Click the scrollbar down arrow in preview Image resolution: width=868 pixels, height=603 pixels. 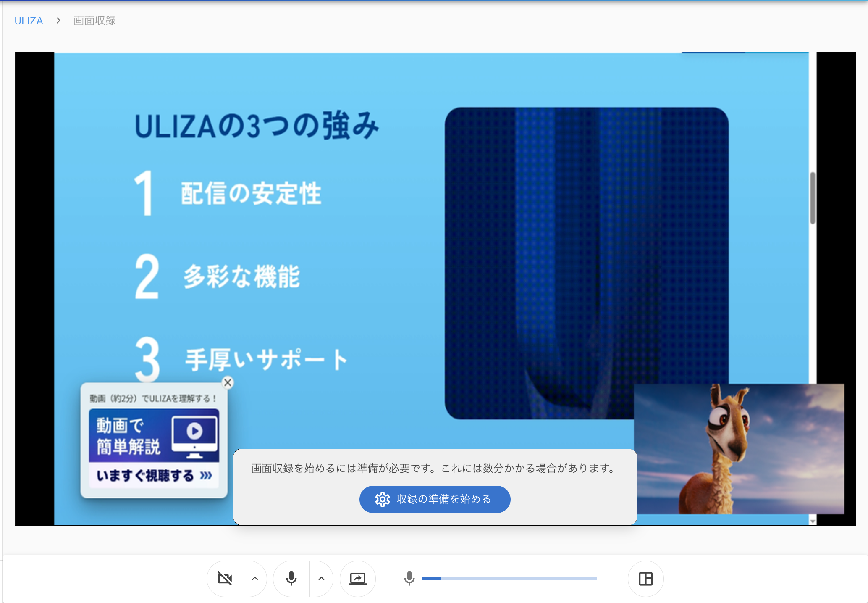pos(813,521)
